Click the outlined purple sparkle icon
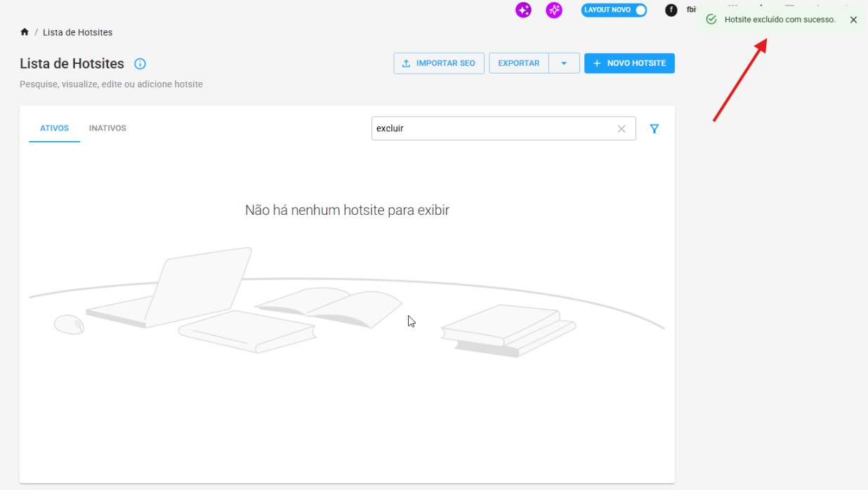Screen dimensions: 868x490 pos(554,10)
